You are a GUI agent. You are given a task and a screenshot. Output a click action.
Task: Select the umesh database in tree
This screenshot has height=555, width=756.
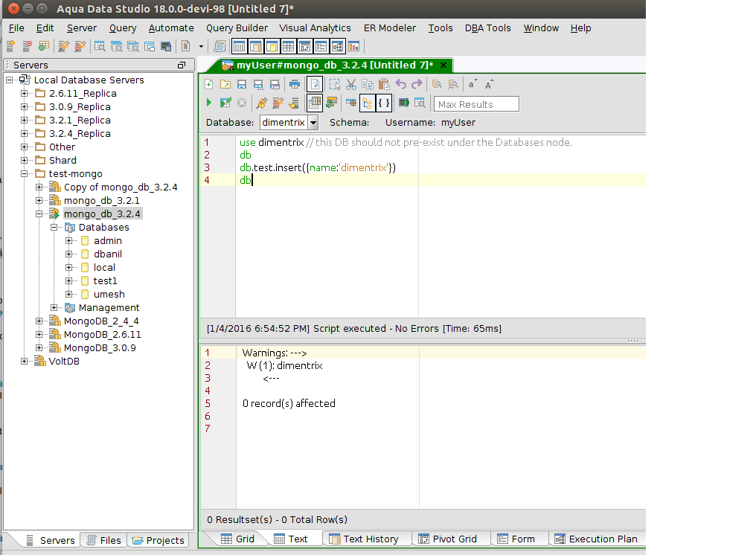[109, 294]
